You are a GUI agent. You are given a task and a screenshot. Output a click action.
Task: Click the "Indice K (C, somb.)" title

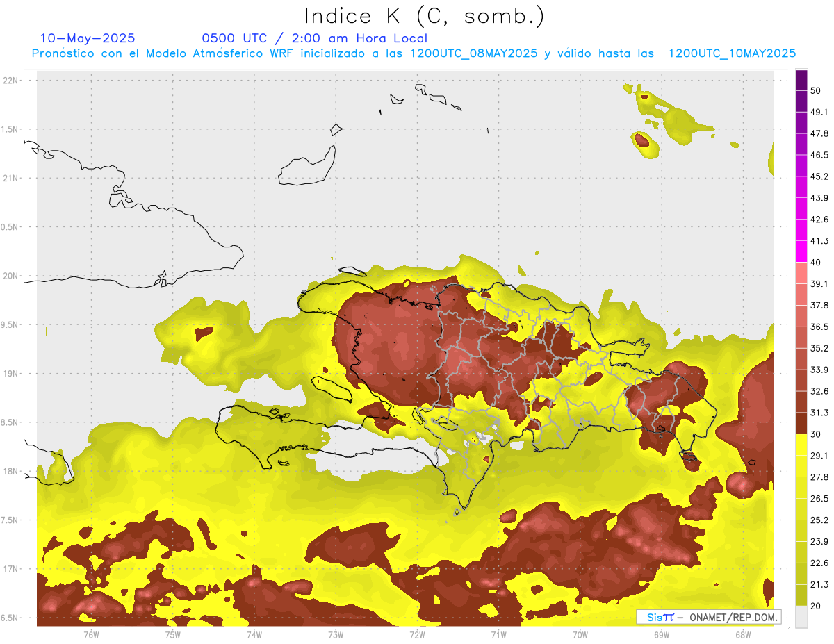point(424,16)
